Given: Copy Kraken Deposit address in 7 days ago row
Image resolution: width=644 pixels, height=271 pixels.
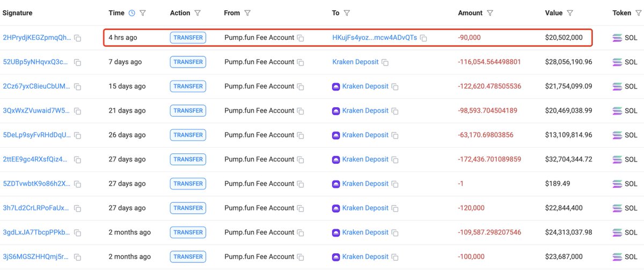Looking at the screenshot, I should tap(385, 62).
